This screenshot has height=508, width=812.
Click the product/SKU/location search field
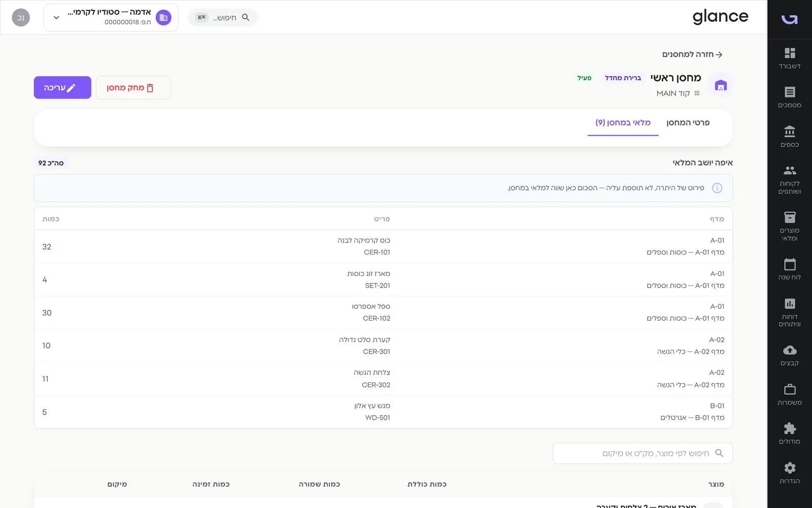642,453
